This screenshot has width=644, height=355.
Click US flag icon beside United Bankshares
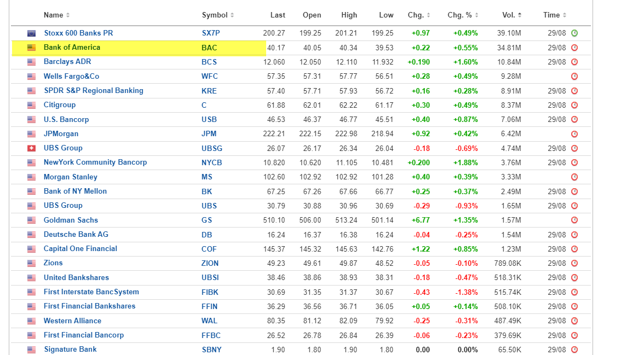coord(32,278)
